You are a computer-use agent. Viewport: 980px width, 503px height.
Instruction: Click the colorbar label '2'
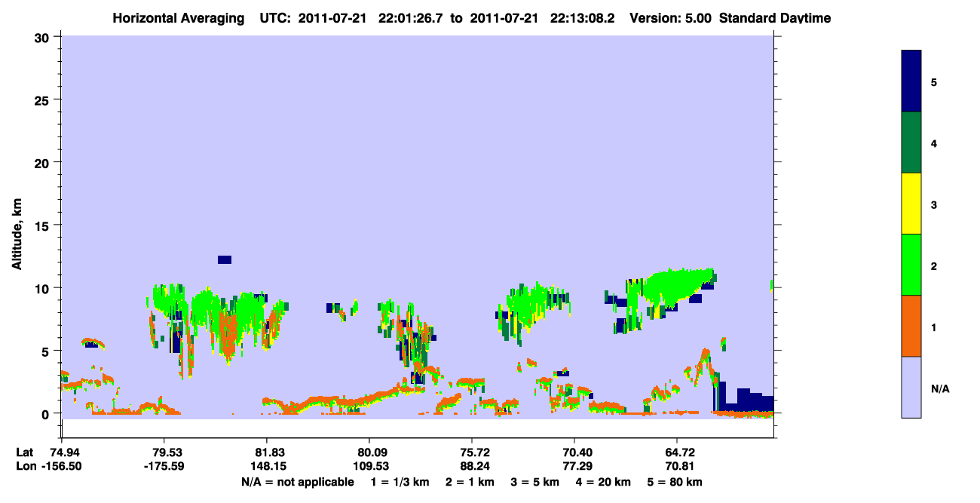click(x=934, y=266)
